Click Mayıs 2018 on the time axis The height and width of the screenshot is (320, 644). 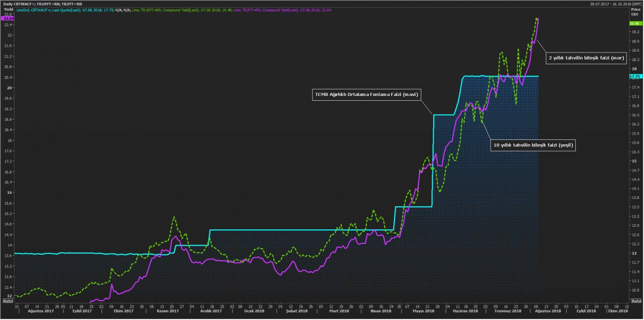coord(422,311)
